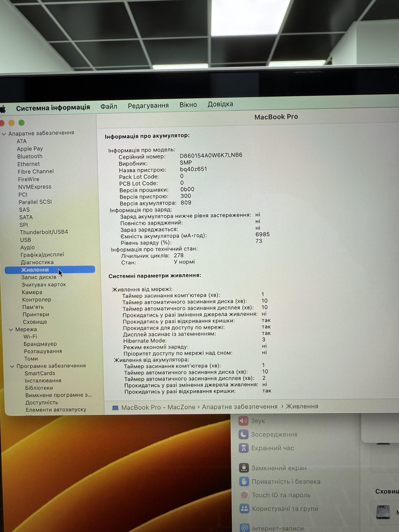Select Бібліотеки in the sidebar
Screen dimensions: 399x532
coord(39,388)
